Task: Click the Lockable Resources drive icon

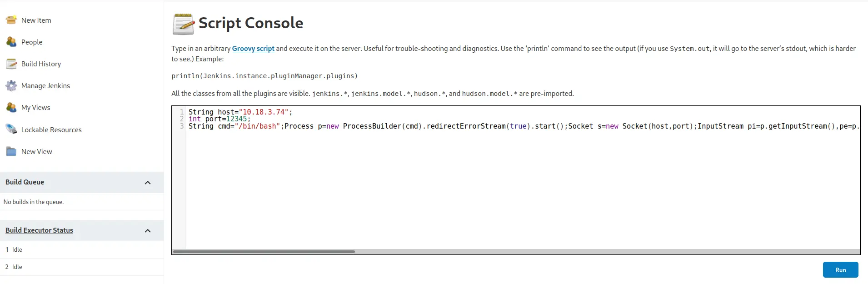Action: click(11, 130)
